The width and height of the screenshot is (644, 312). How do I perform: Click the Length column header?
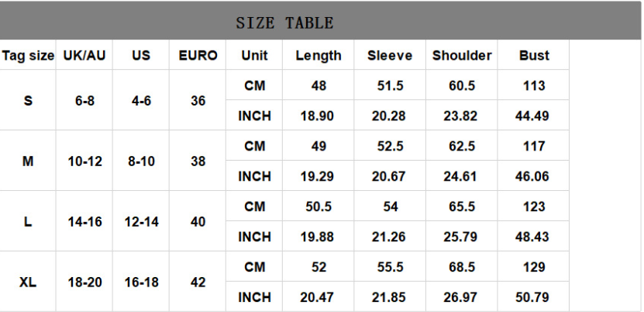point(319,56)
